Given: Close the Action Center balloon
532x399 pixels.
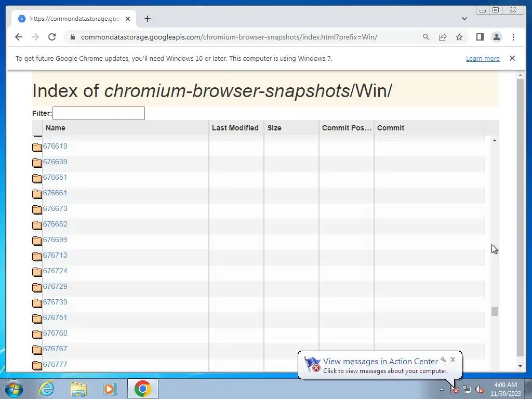Looking at the screenshot, I should coord(453,360).
